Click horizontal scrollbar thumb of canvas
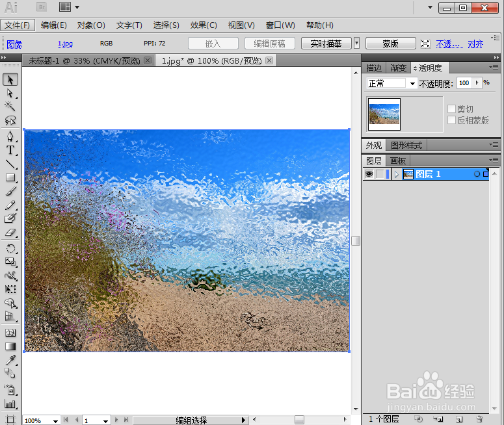This screenshot has width=504, height=425. point(299,420)
